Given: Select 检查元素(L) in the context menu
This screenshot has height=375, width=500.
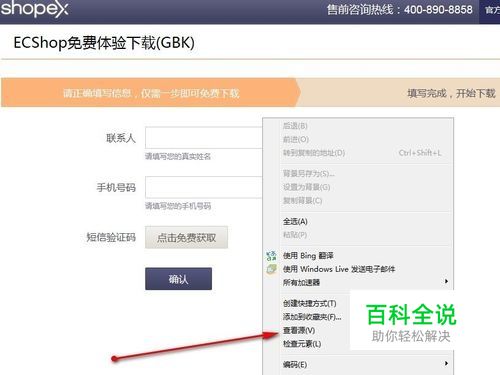Looking at the screenshot, I should point(302,344).
